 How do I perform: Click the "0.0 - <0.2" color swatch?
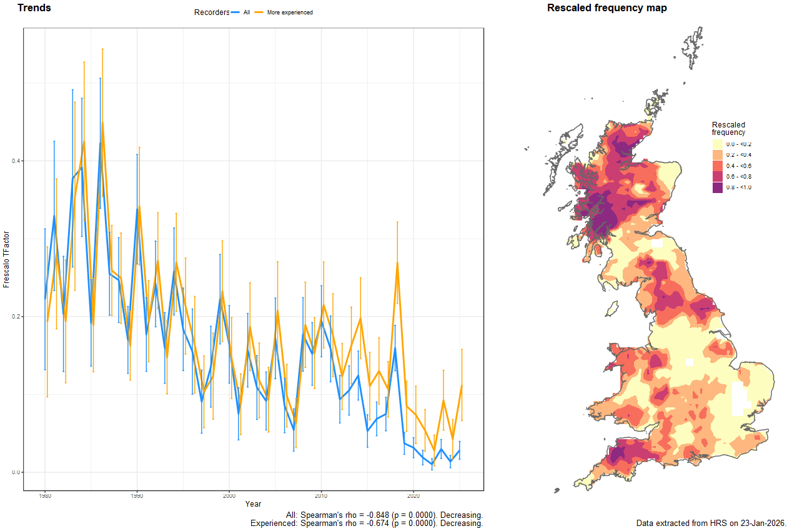click(718, 144)
